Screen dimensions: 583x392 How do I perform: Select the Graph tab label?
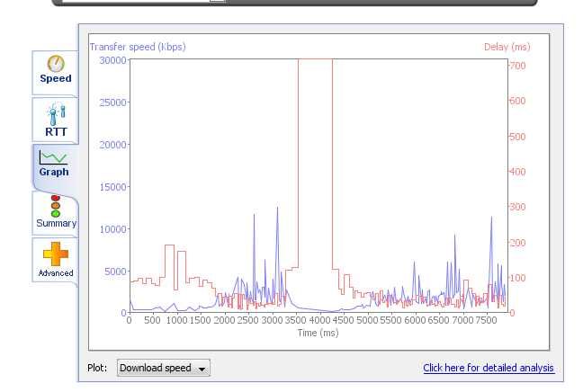[54, 172]
